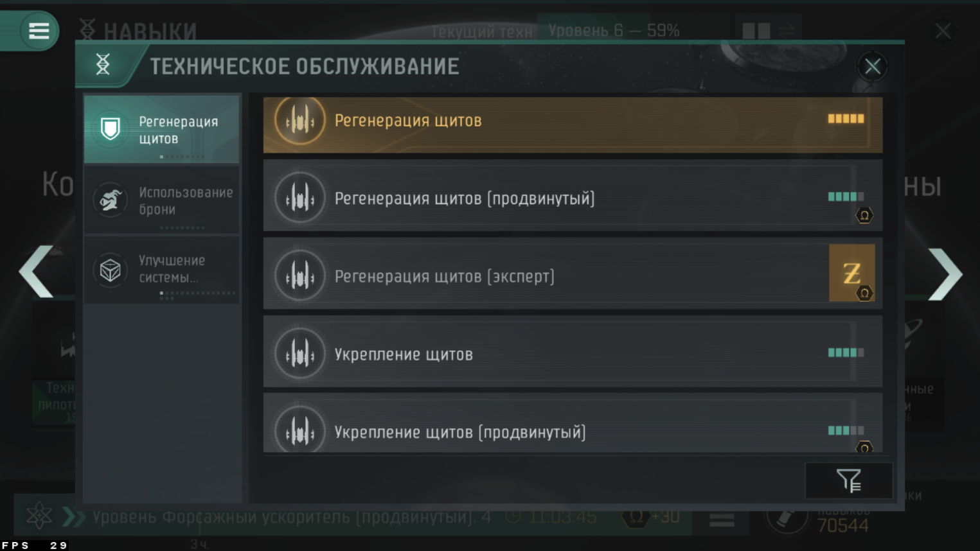This screenshot has height=551, width=980.
Task: Switch to the Улучшение системы tab
Action: (161, 270)
